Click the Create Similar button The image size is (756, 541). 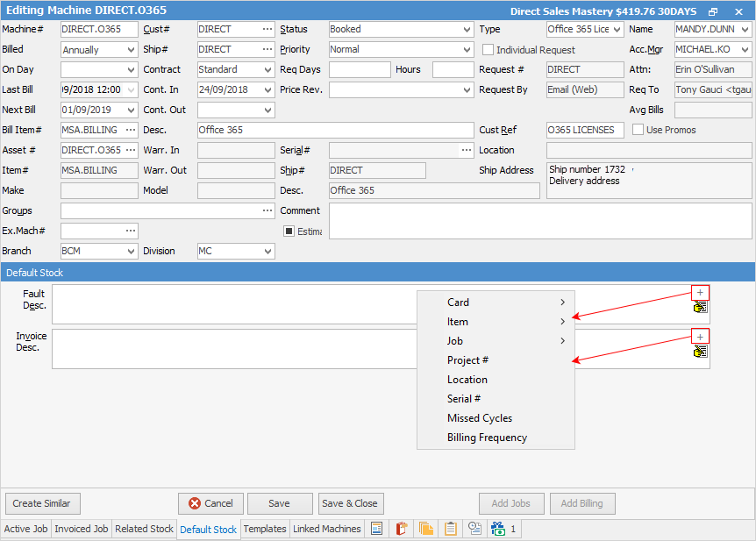(42, 503)
